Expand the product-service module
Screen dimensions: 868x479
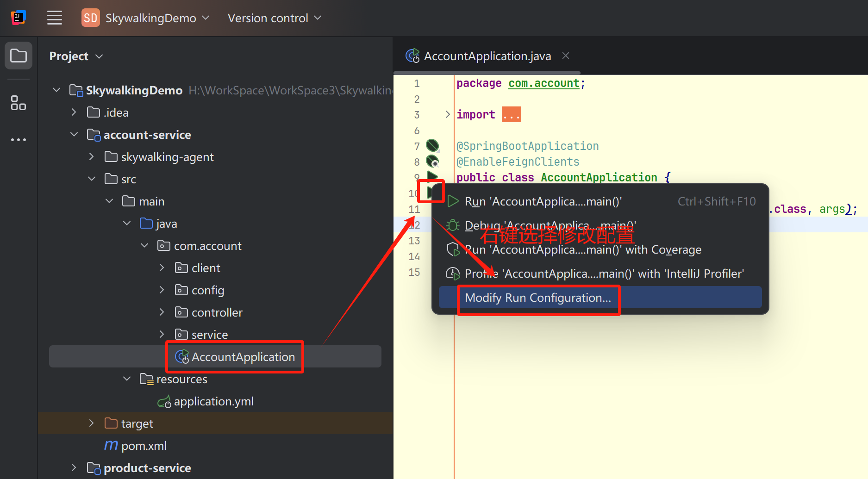click(74, 467)
